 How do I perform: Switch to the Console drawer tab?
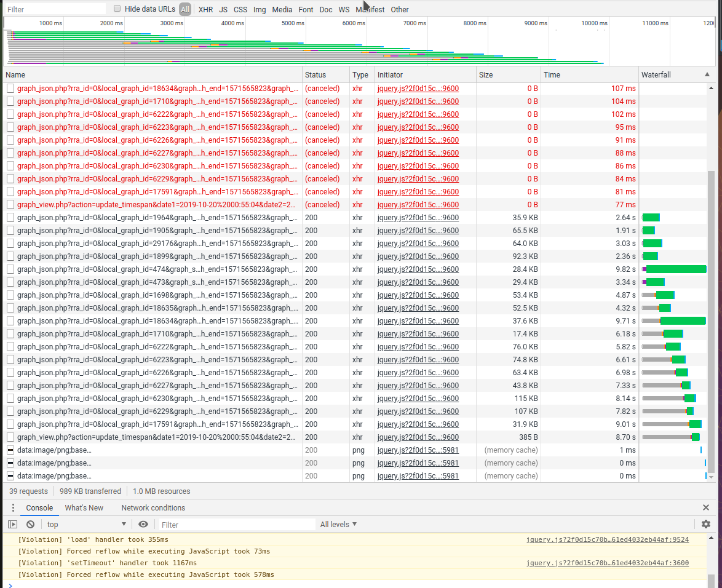click(x=39, y=507)
